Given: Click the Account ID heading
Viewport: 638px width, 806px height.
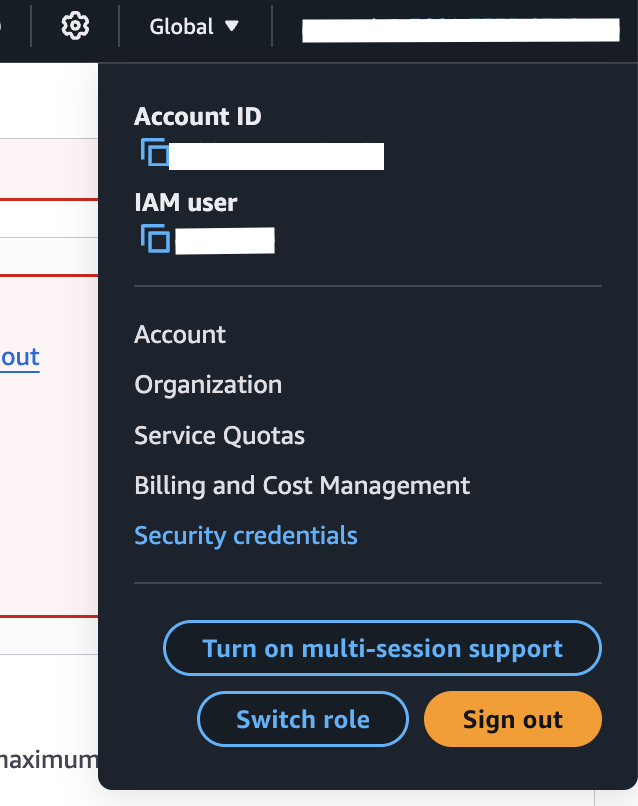Looking at the screenshot, I should click(x=198, y=116).
